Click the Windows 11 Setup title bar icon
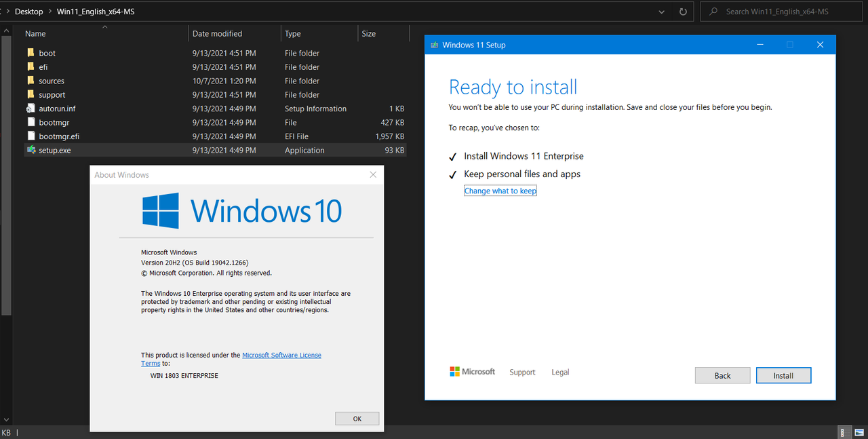 [x=434, y=45]
